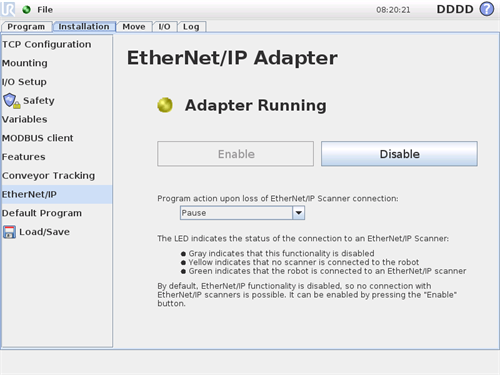Click the yellow adapter status LED
Viewport: 500px width, 375px height.
pos(165,105)
